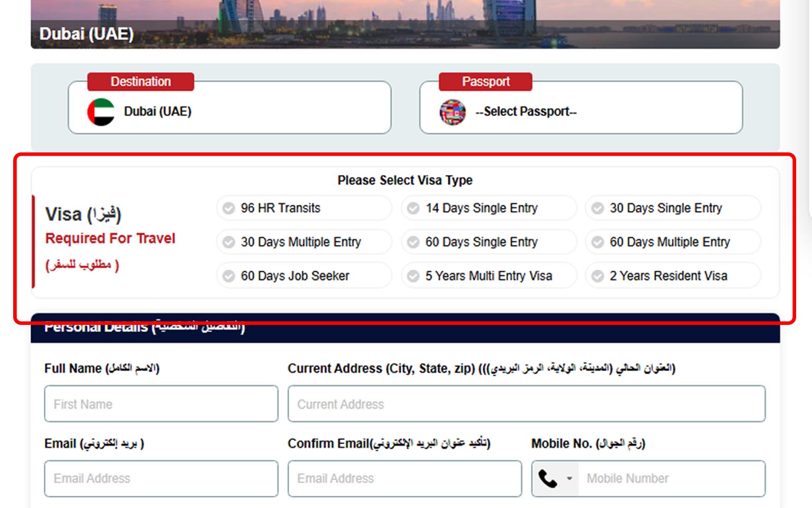Click the check icon beside 5 Years Multi Entry Visa
Image resolution: width=812 pixels, height=508 pixels.
(x=413, y=276)
